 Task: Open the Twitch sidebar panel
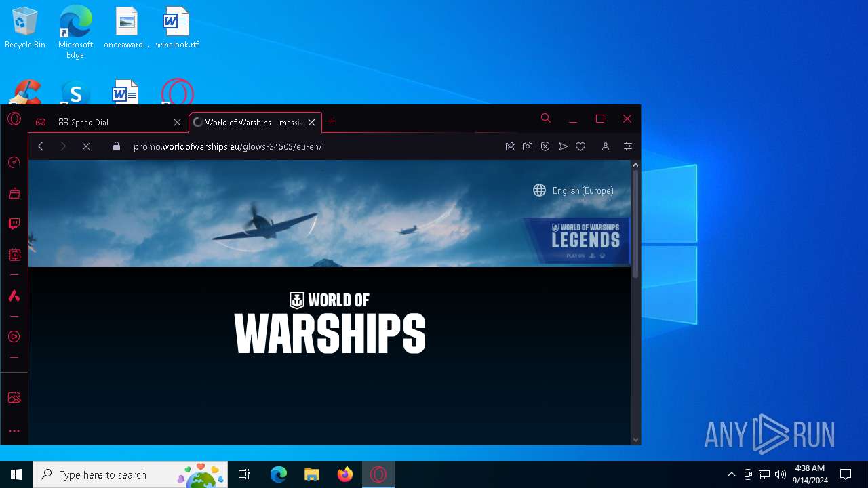14,224
